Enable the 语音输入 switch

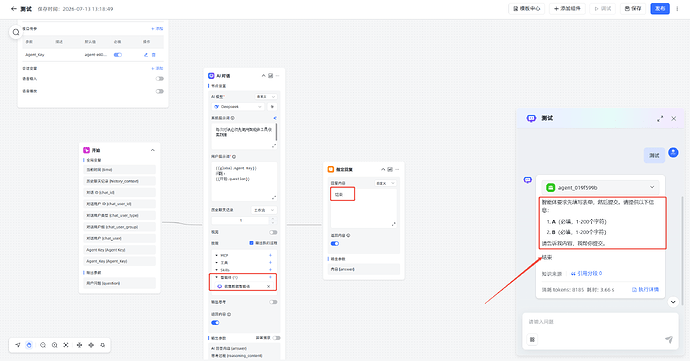click(x=159, y=78)
